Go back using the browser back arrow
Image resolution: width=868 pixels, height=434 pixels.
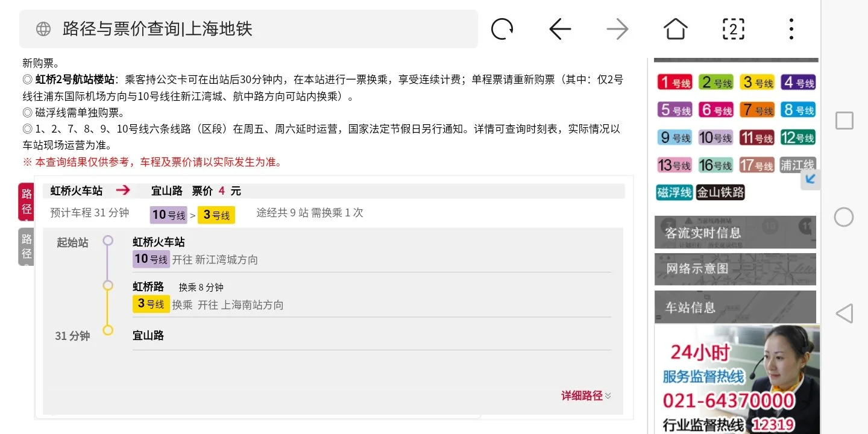point(559,29)
